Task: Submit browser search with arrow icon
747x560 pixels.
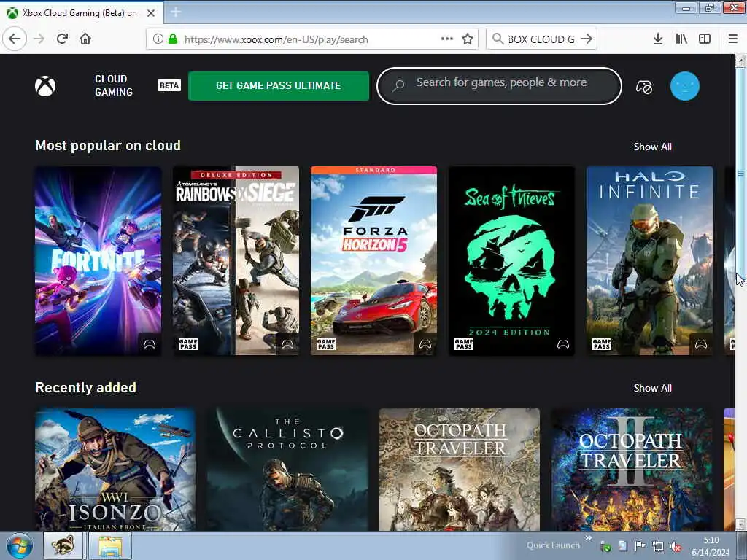Action: (x=587, y=39)
